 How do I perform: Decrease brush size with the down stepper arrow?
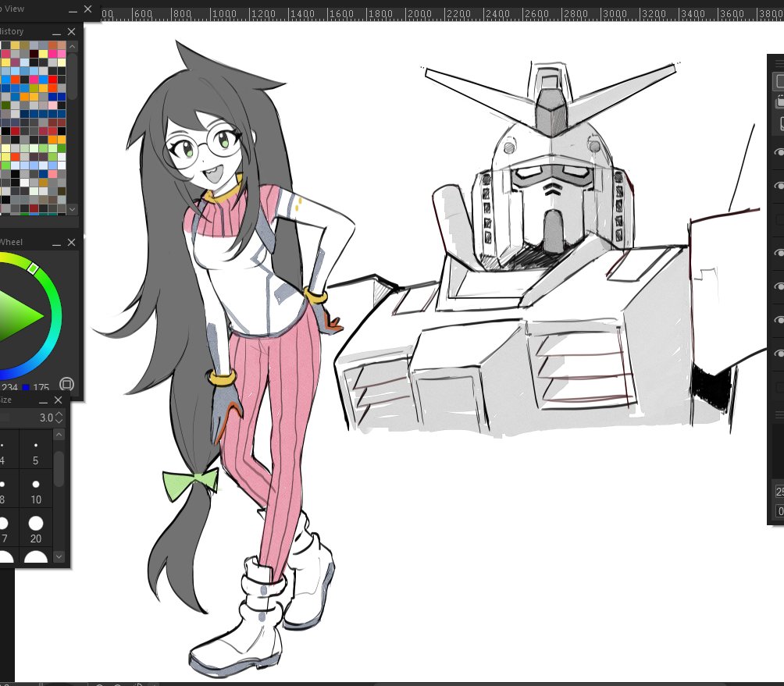59,421
